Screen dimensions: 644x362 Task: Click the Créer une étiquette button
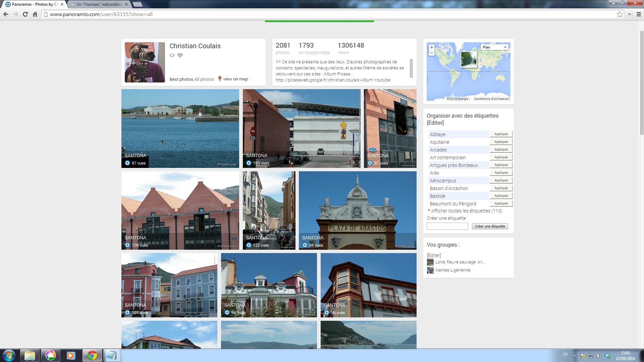pyautogui.click(x=490, y=226)
